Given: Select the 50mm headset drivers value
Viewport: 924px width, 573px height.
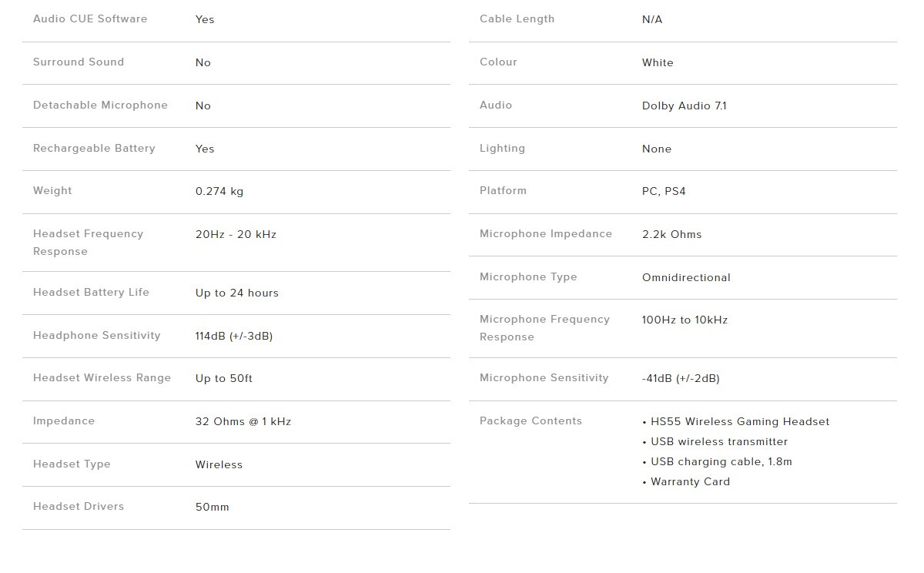Looking at the screenshot, I should point(213,508).
